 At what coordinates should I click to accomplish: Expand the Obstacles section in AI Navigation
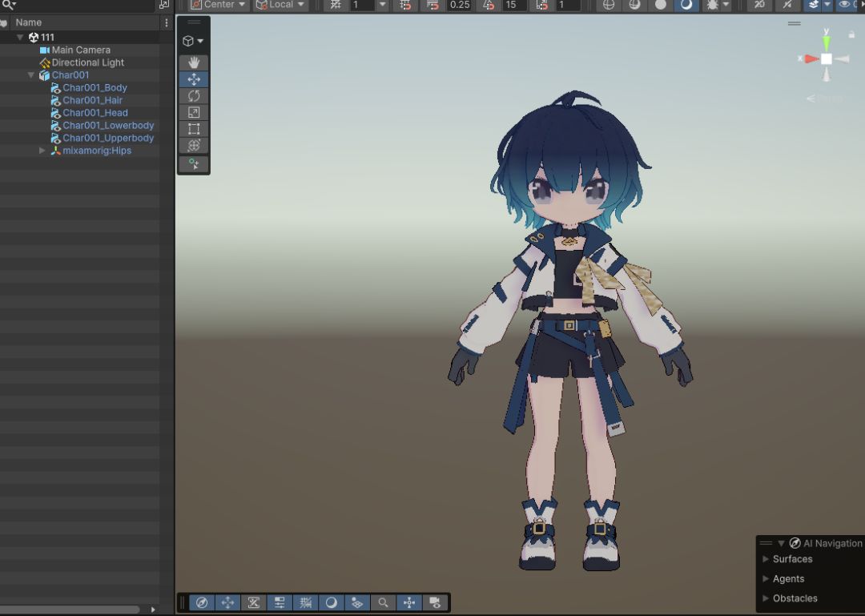[x=766, y=598]
